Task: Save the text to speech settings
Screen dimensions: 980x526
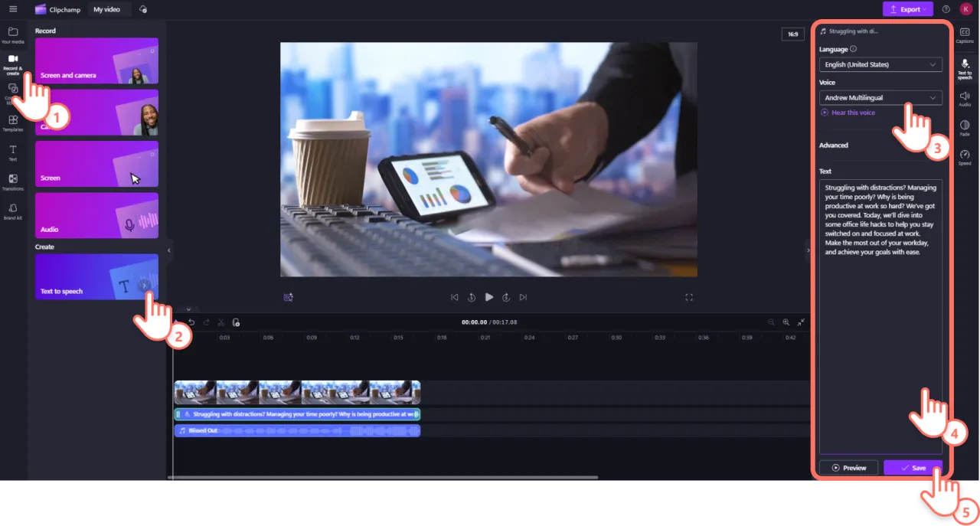Action: click(913, 468)
